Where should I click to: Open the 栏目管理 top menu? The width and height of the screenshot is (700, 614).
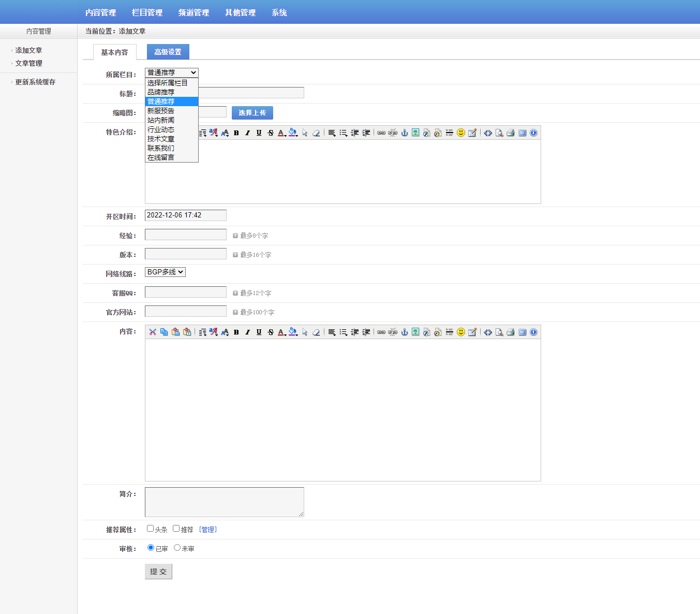tap(147, 12)
